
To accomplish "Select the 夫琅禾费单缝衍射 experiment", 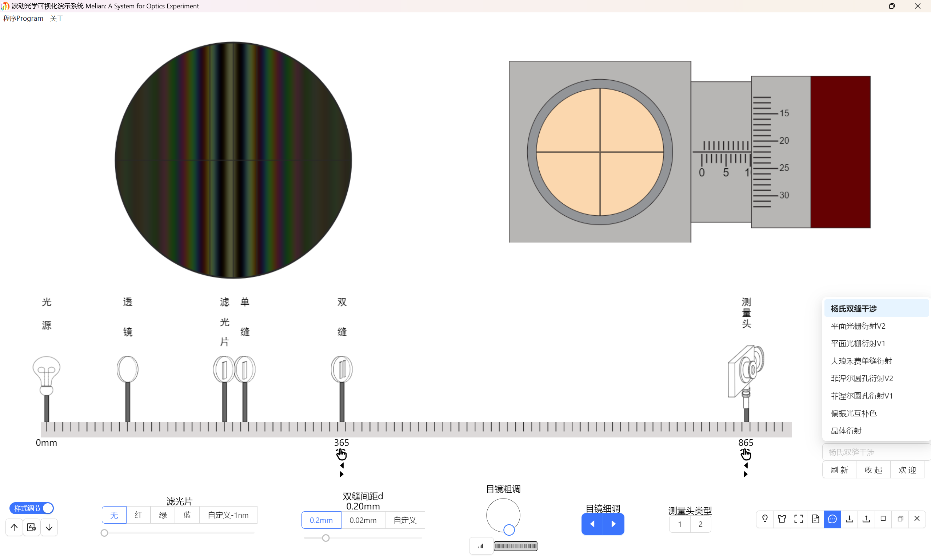I will tap(861, 361).
